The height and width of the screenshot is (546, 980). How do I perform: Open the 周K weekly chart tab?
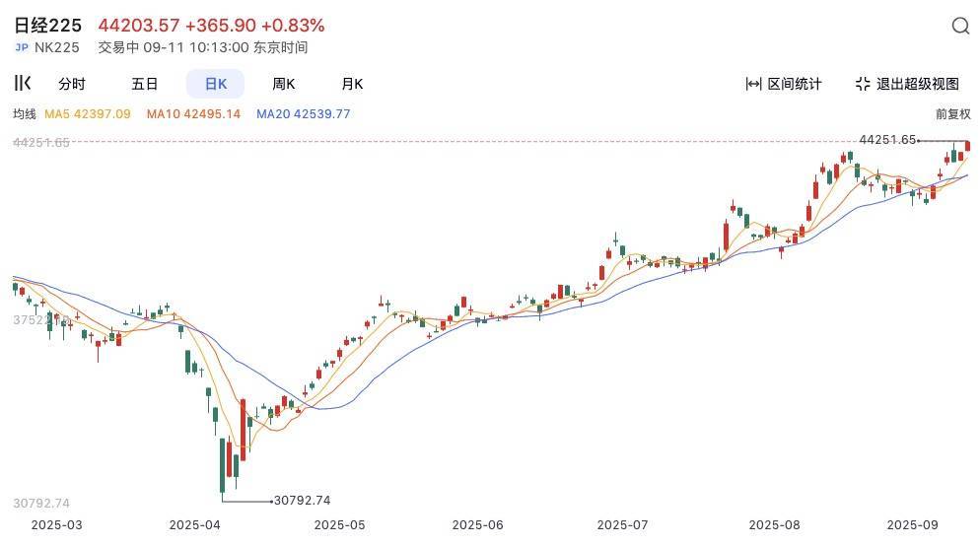tap(284, 84)
